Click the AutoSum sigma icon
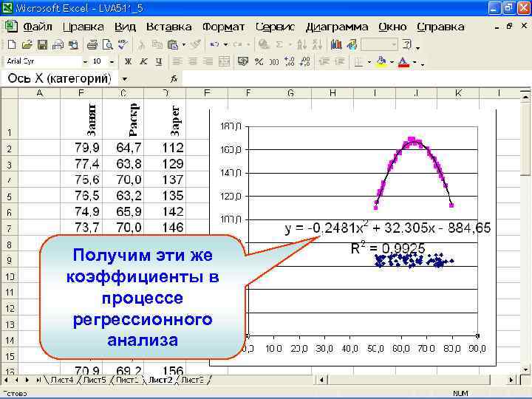This screenshot has height=399, width=532. 279,44
